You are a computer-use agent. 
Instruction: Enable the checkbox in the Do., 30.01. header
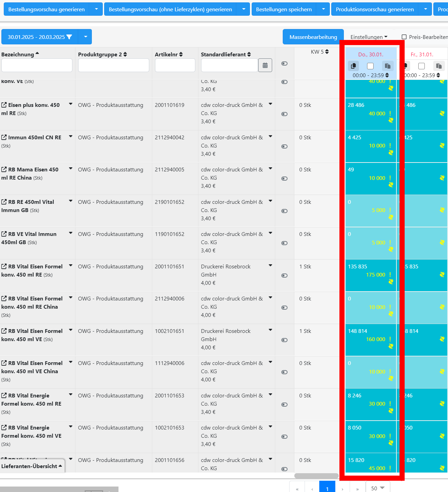[x=370, y=66]
